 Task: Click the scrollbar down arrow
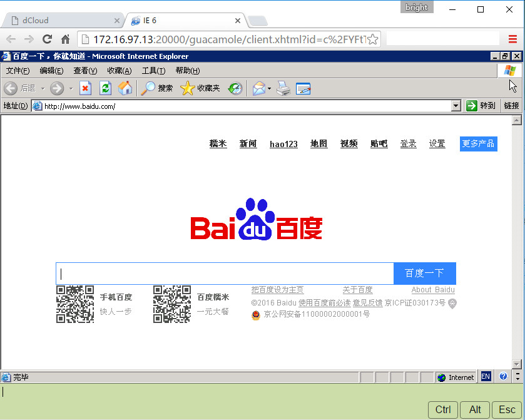click(x=517, y=364)
